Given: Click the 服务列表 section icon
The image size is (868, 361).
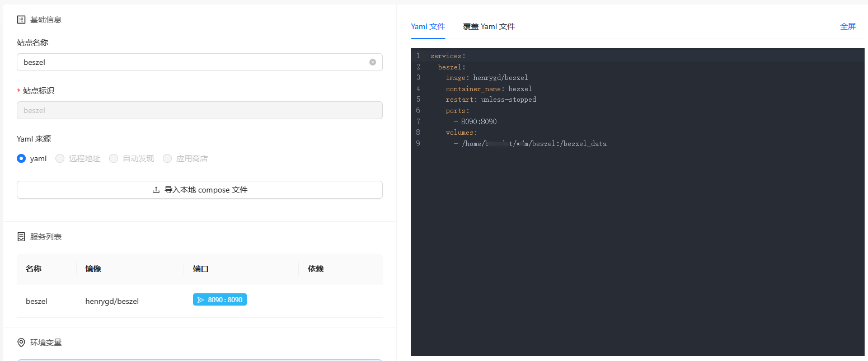Looking at the screenshot, I should (x=21, y=237).
